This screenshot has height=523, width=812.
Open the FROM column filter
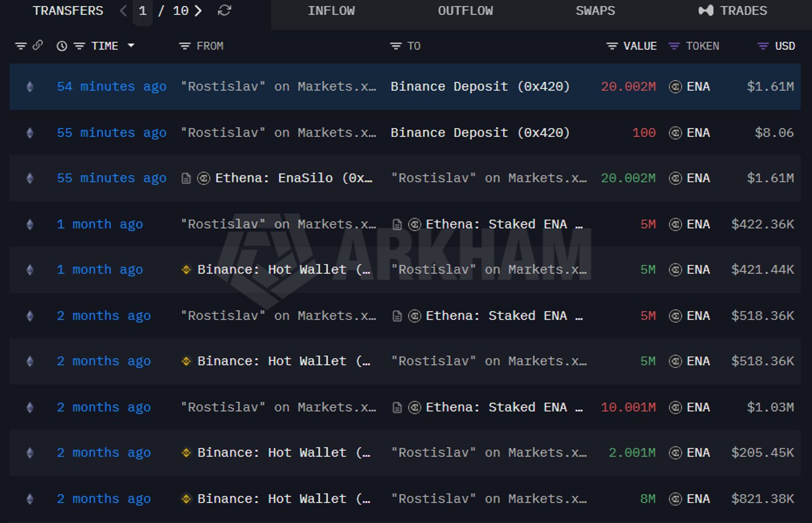point(185,46)
